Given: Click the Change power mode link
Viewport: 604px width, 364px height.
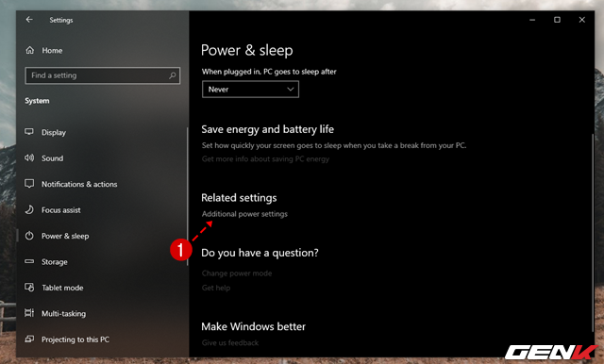Looking at the screenshot, I should pyautogui.click(x=237, y=273).
